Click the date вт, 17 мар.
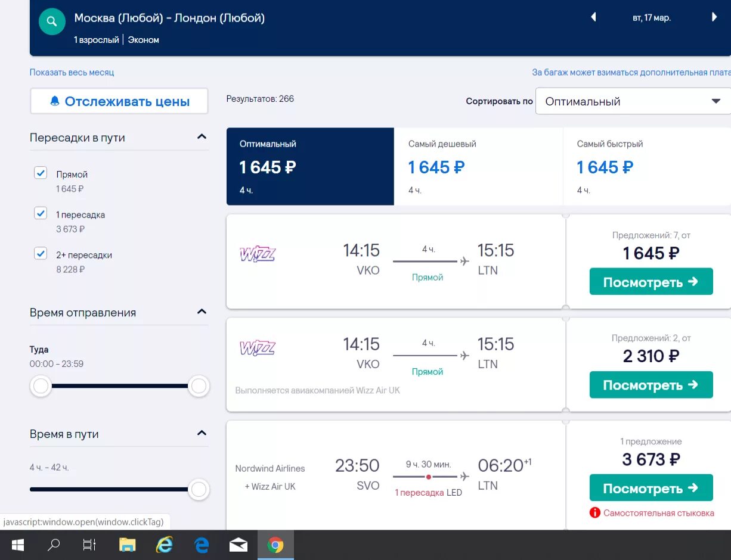The width and height of the screenshot is (731, 560). [x=652, y=18]
